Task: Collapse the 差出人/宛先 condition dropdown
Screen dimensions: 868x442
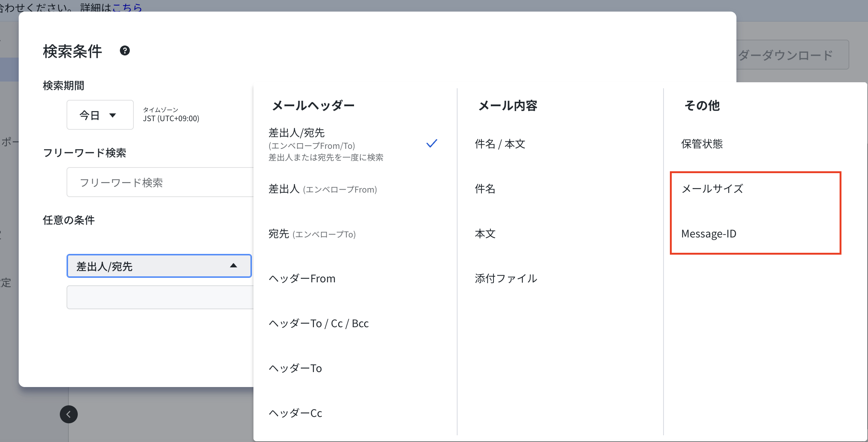Action: pyautogui.click(x=159, y=266)
